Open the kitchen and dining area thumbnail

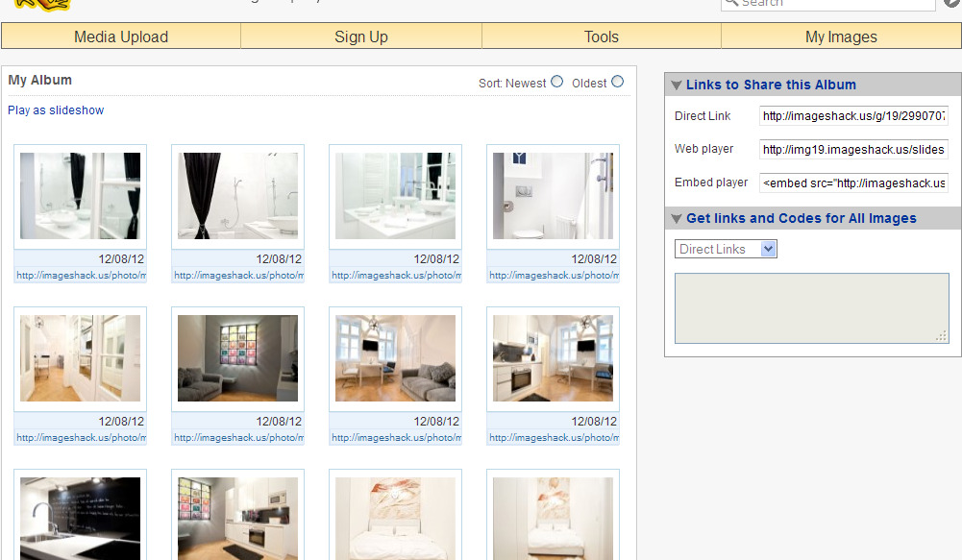pos(553,358)
